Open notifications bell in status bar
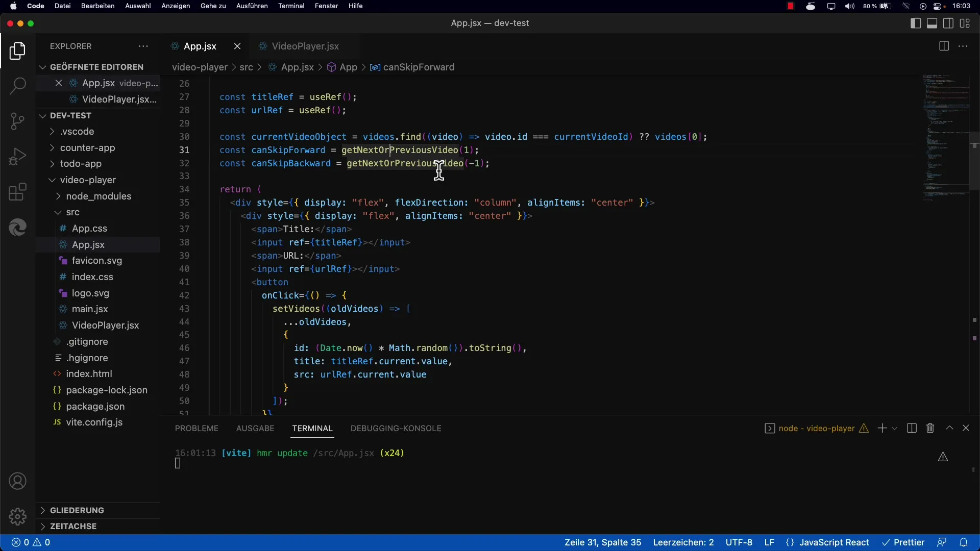Image resolution: width=980 pixels, height=551 pixels. [964, 542]
